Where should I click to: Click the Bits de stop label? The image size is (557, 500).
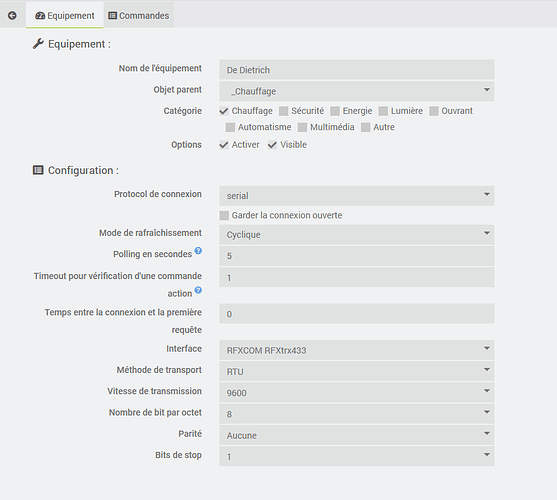(178, 455)
